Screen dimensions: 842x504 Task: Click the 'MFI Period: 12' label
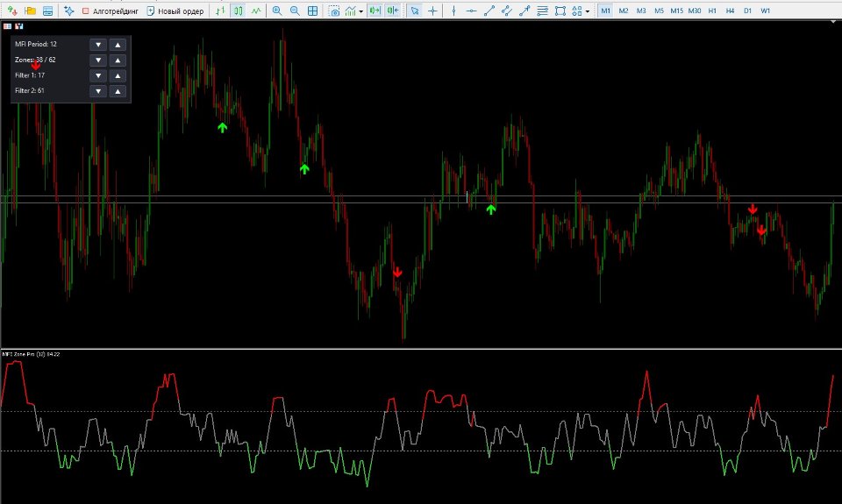pyautogui.click(x=35, y=44)
